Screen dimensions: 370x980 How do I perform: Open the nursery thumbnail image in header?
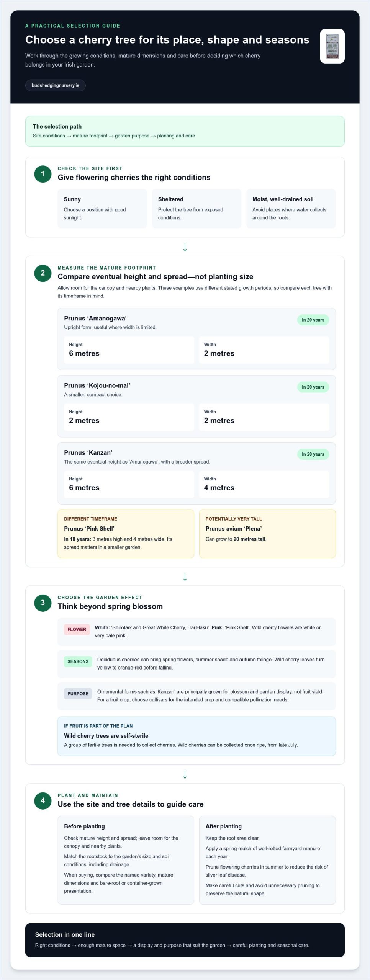click(332, 46)
